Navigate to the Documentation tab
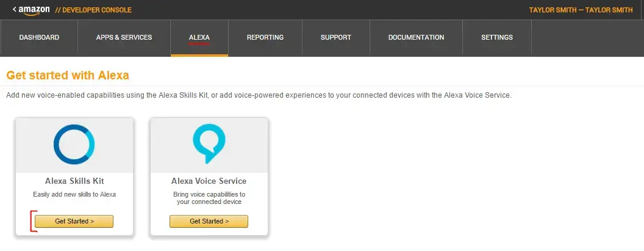The height and width of the screenshot is (251, 644). click(416, 37)
